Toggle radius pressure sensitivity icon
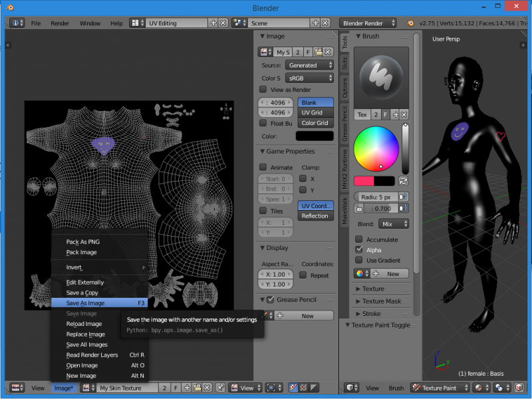This screenshot has height=399, width=532. pyautogui.click(x=403, y=197)
